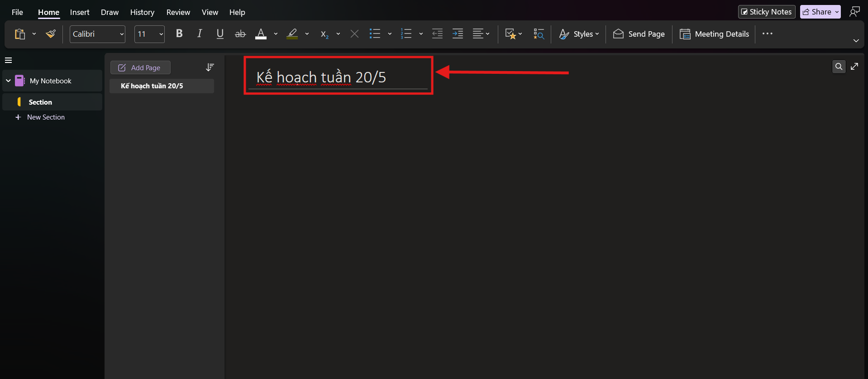
Task: Expand to full page view
Action: [x=854, y=67]
